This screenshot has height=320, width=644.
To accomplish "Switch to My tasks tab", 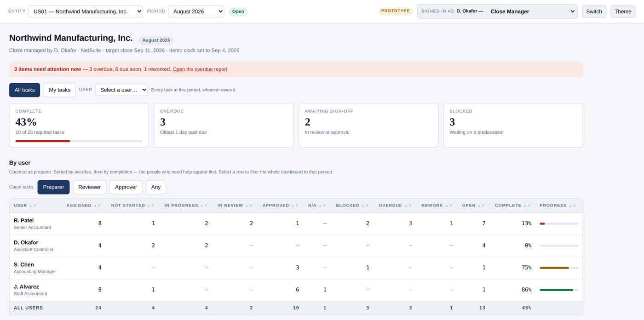I will point(60,90).
